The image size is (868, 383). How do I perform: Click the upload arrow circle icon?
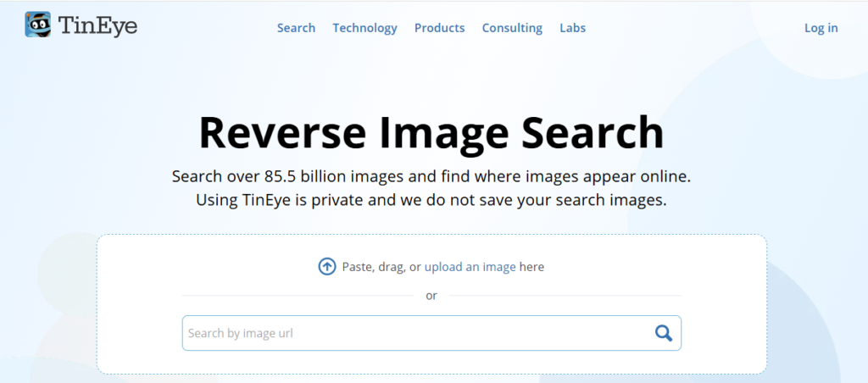[x=326, y=267]
